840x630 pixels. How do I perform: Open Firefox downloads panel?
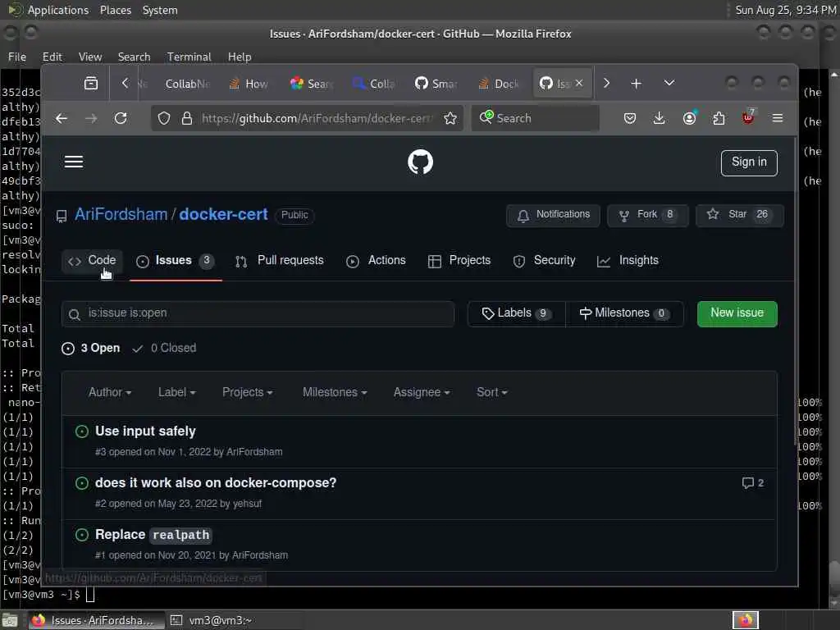click(660, 118)
